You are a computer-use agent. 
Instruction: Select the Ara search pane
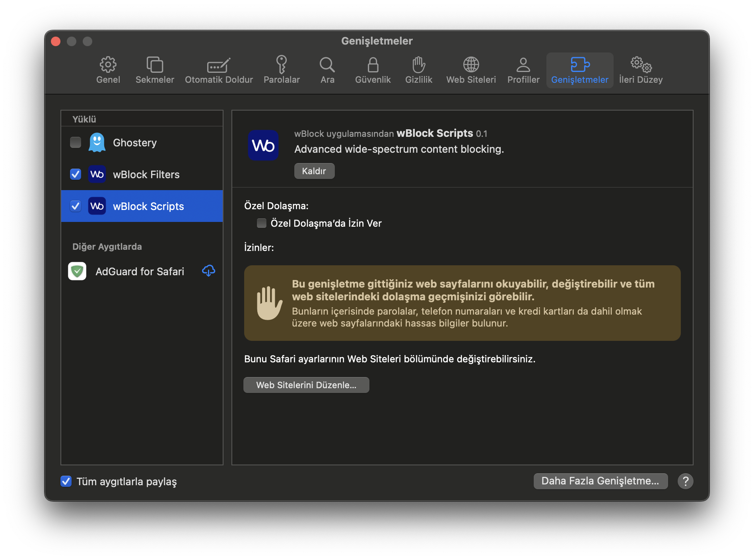327,70
